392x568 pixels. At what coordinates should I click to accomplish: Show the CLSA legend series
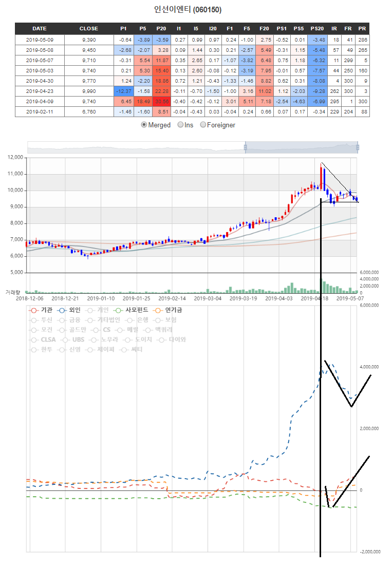[x=43, y=339]
